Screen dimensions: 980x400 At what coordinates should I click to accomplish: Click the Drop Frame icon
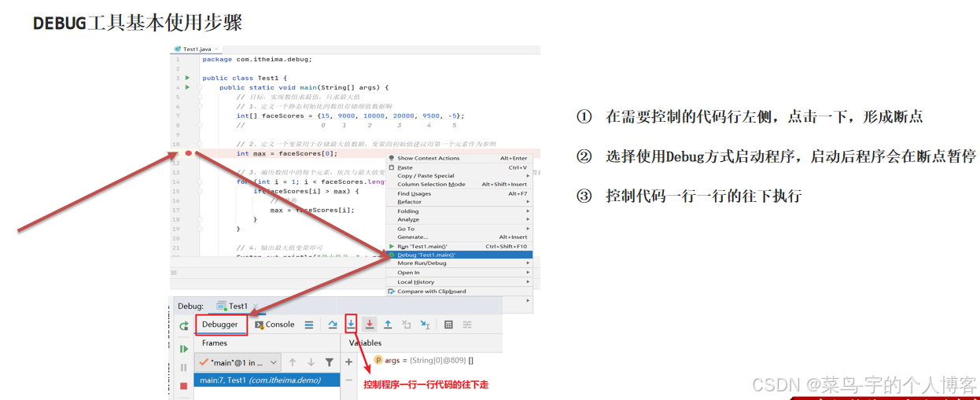[407, 324]
